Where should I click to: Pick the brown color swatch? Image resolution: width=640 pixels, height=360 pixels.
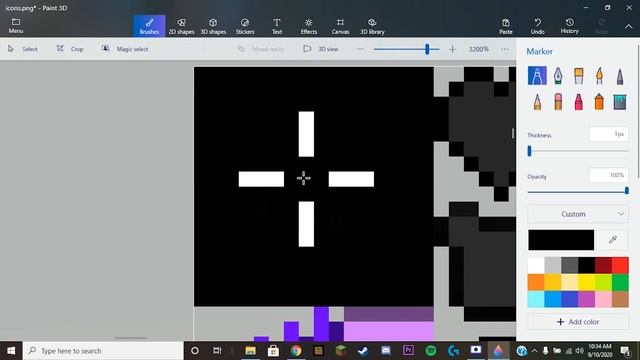[x=620, y=299]
